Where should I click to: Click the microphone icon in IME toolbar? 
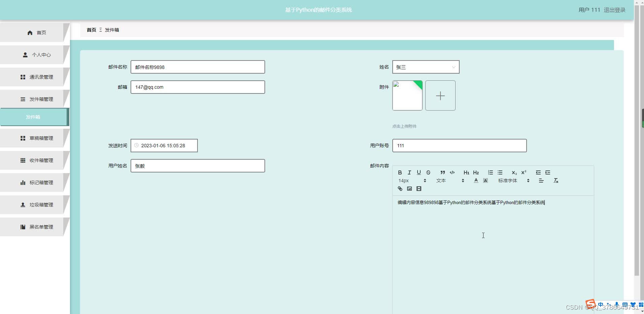[x=616, y=305]
